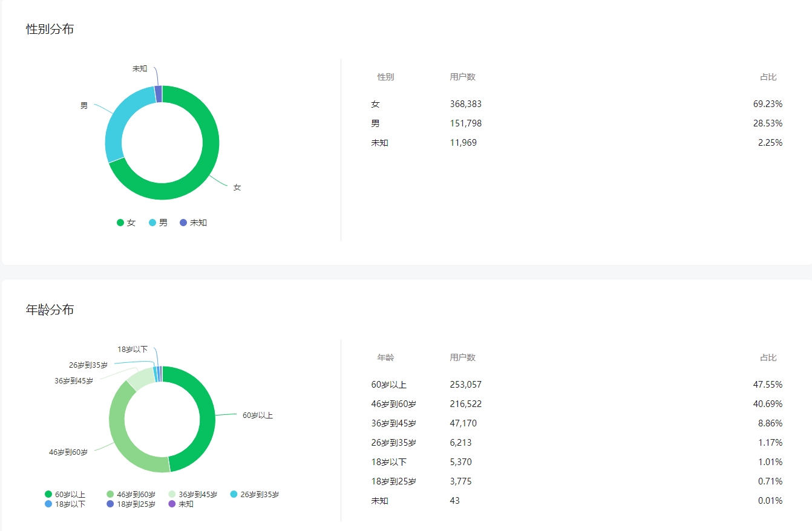Select the 占比 header in age table

point(768,357)
